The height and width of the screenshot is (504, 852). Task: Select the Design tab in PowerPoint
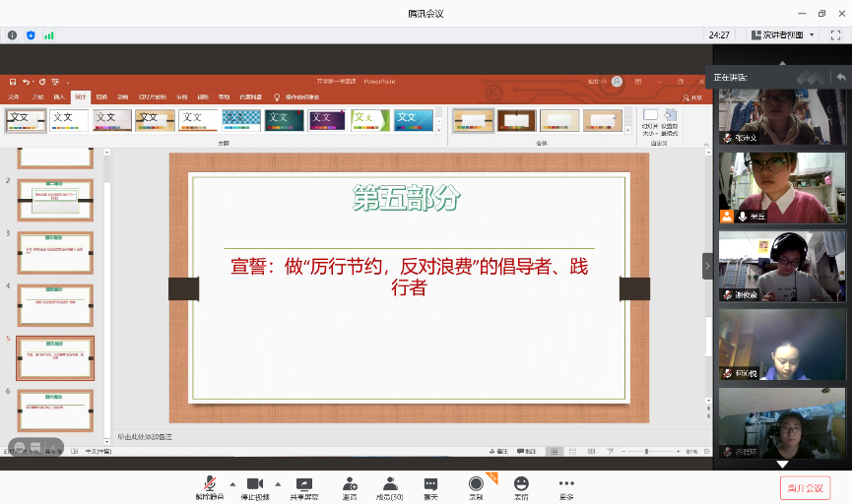click(x=81, y=96)
